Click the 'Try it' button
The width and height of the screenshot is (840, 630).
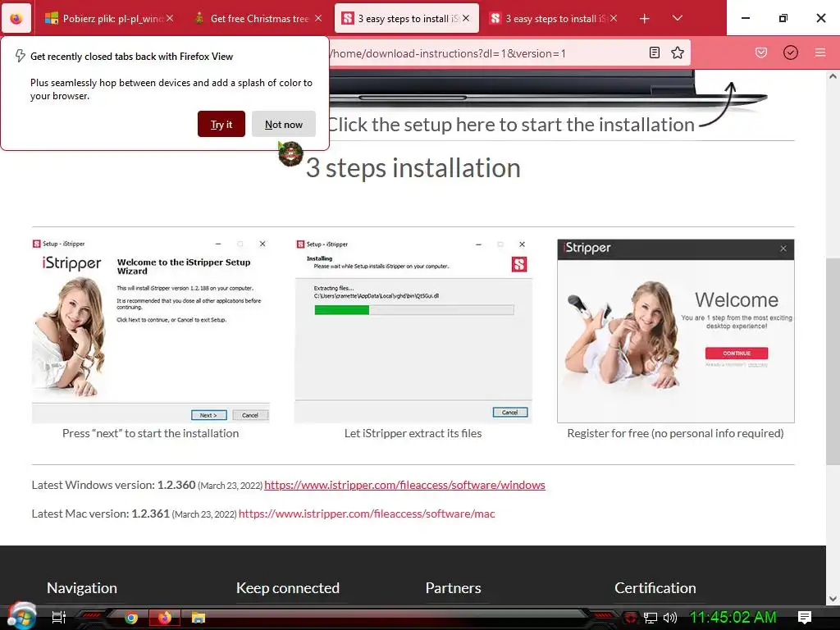[221, 125]
